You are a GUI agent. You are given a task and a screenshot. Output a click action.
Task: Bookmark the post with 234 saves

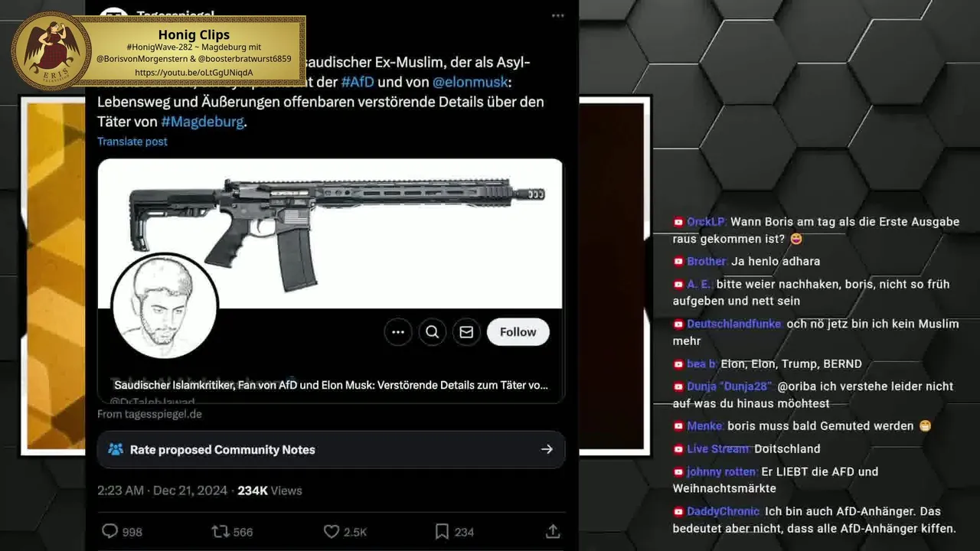click(442, 531)
